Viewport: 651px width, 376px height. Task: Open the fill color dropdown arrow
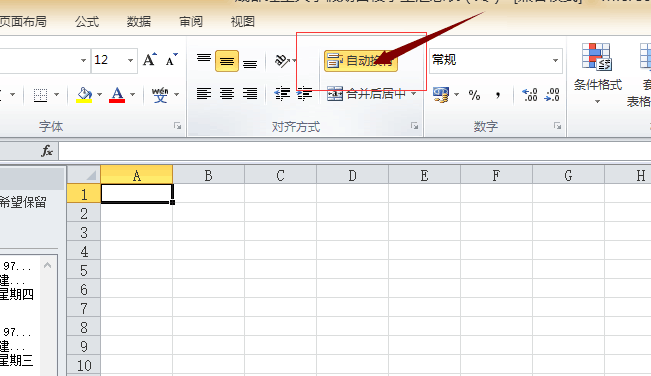coord(99,95)
